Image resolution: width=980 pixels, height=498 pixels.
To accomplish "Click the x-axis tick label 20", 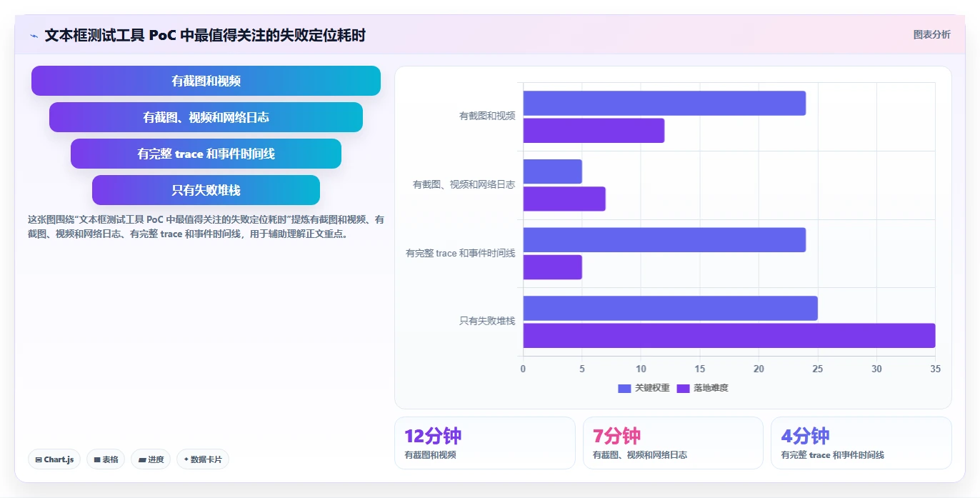I will tap(759, 369).
